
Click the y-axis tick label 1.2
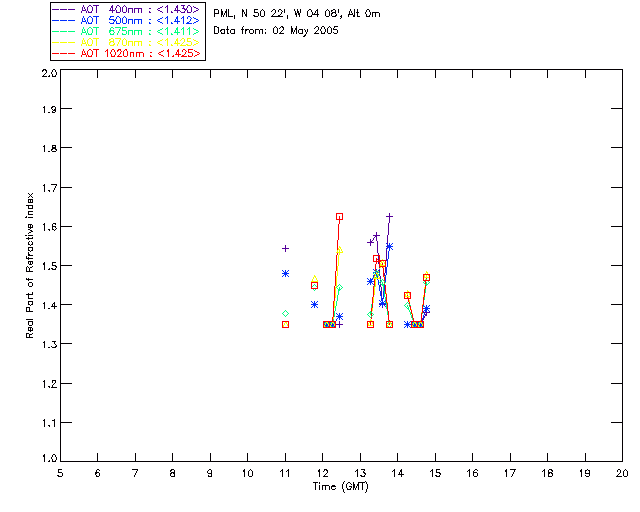pos(49,384)
